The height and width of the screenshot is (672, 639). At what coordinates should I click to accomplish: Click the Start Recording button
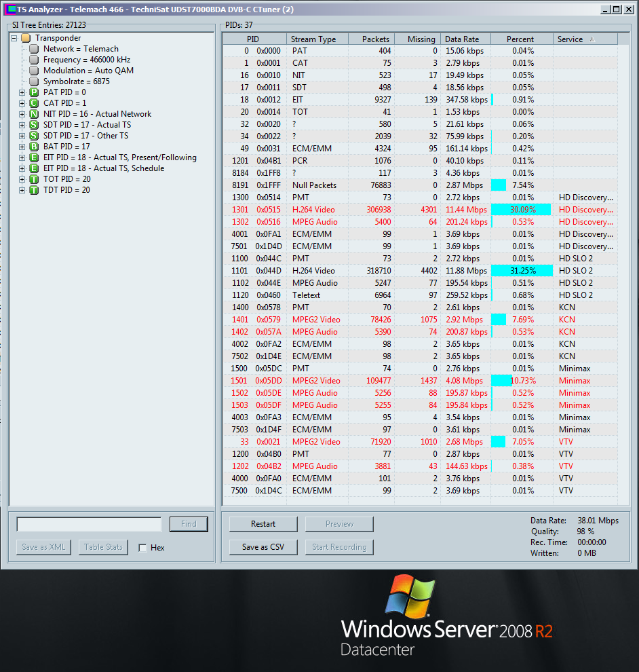(339, 547)
